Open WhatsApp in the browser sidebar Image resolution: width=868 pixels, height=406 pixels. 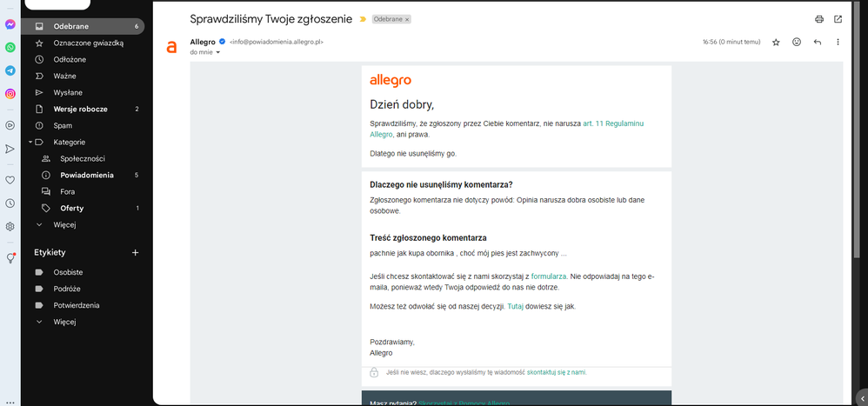pos(10,48)
